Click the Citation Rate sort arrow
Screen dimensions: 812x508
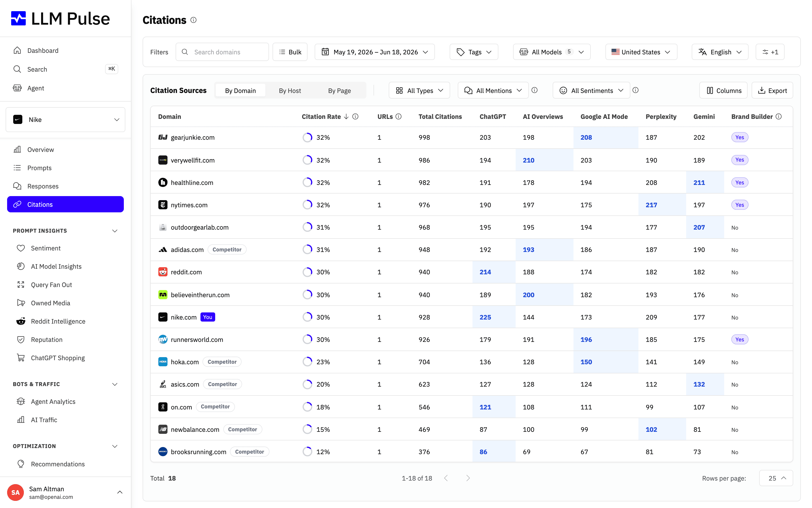346,117
